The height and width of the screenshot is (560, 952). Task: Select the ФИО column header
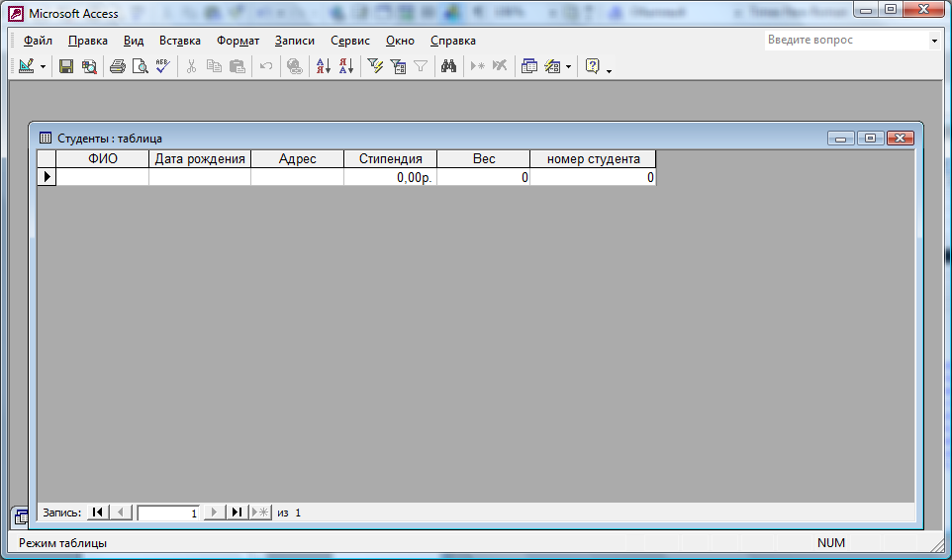[x=103, y=159]
